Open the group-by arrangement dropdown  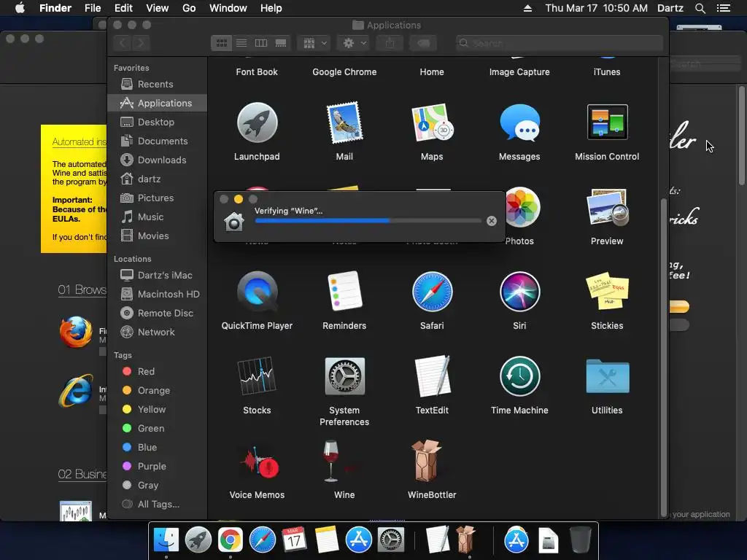tap(314, 43)
